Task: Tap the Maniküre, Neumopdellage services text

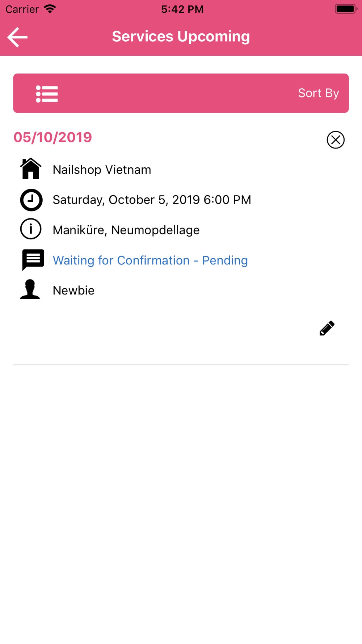Action: point(126,230)
